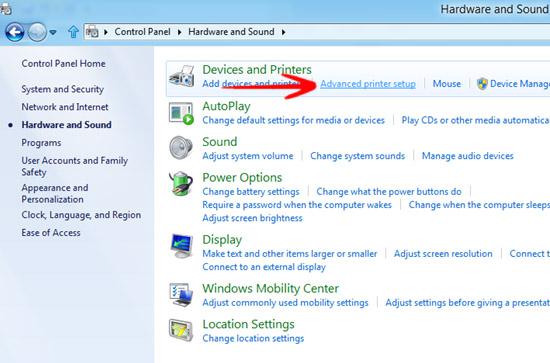The height and width of the screenshot is (363, 550).
Task: Click Require a password when computer wakes
Action: click(x=297, y=205)
